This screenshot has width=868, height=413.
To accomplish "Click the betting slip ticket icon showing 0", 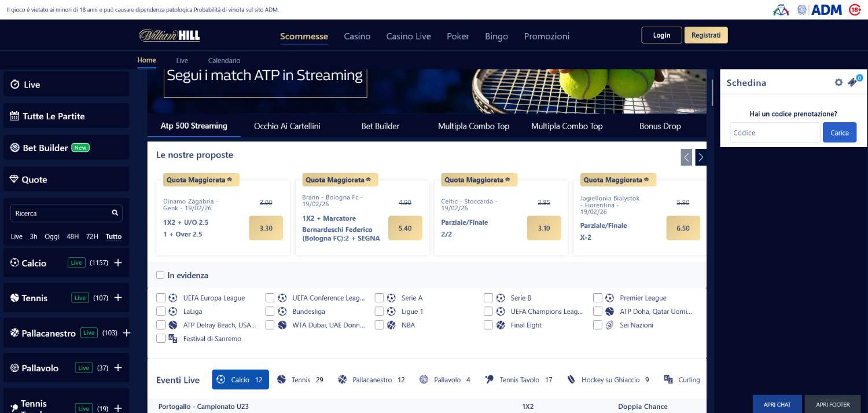I will [x=853, y=82].
